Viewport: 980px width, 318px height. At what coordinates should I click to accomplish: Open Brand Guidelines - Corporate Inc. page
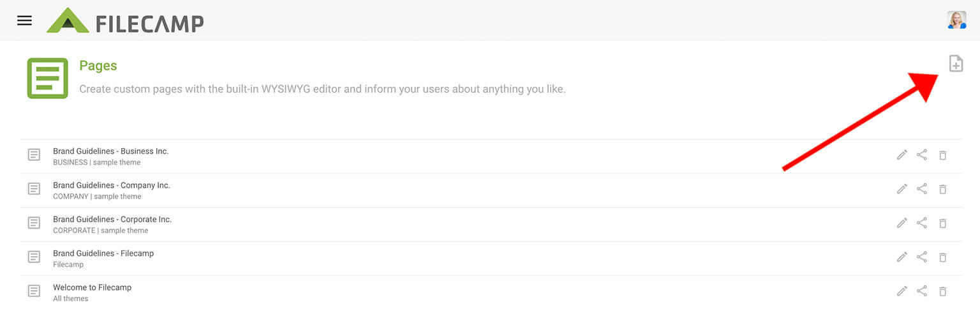click(112, 219)
